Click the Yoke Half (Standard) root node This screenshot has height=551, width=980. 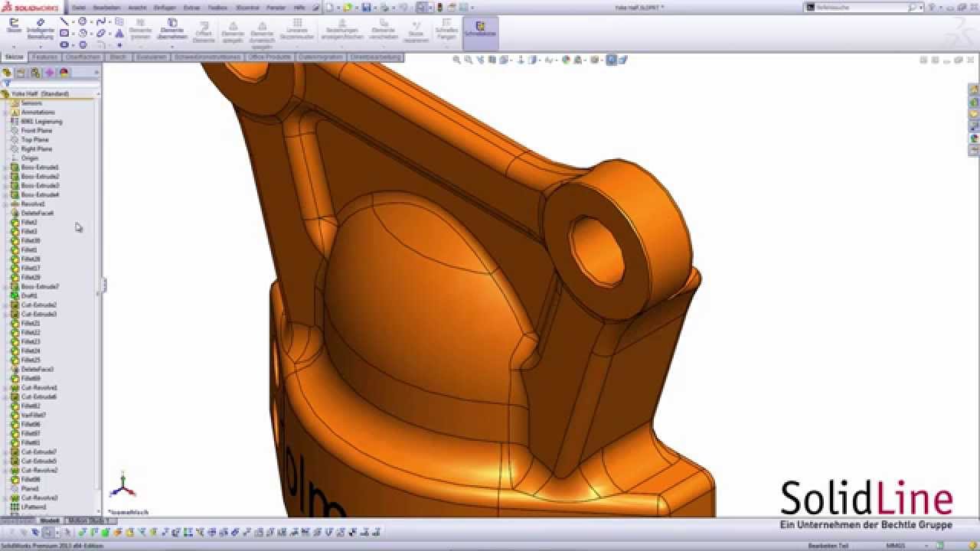(40, 93)
